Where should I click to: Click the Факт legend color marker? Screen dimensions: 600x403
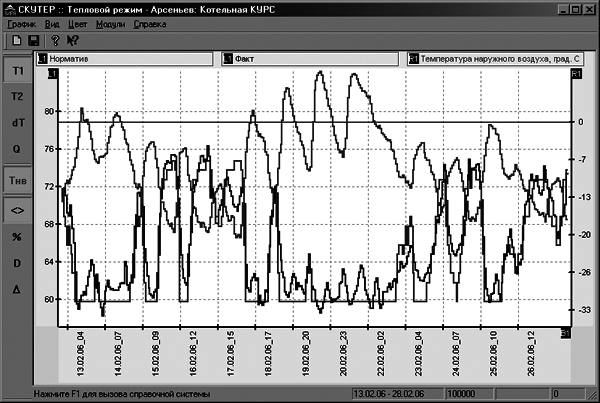(228, 59)
